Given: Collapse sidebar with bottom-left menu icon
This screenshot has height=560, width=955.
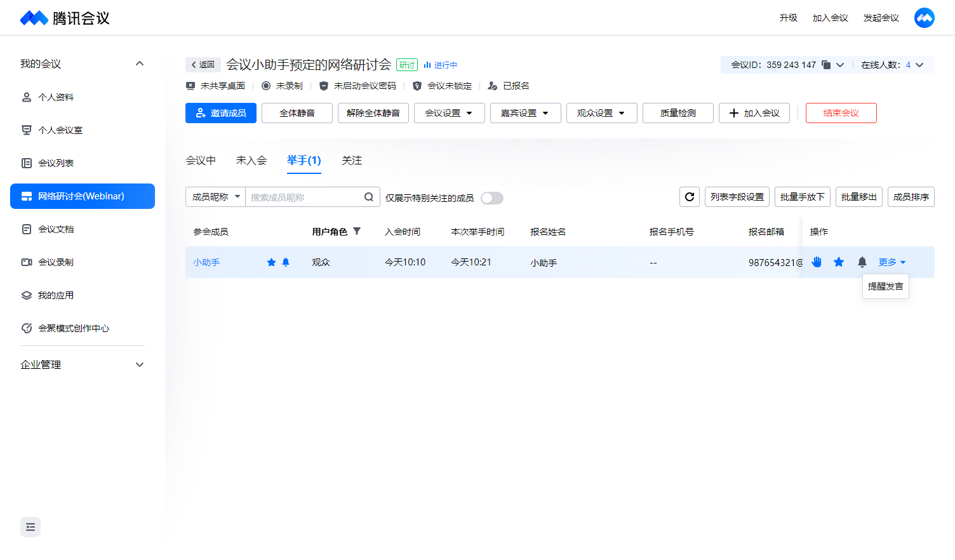Looking at the screenshot, I should tap(30, 527).
